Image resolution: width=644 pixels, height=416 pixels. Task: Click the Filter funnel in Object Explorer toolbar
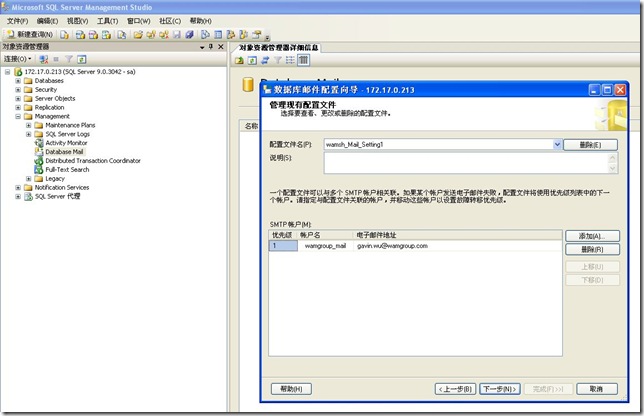pos(69,59)
